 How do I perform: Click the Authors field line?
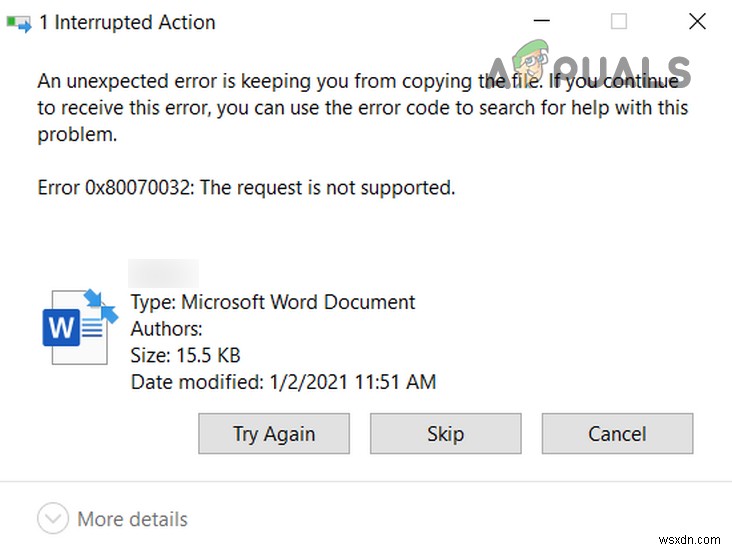[167, 328]
